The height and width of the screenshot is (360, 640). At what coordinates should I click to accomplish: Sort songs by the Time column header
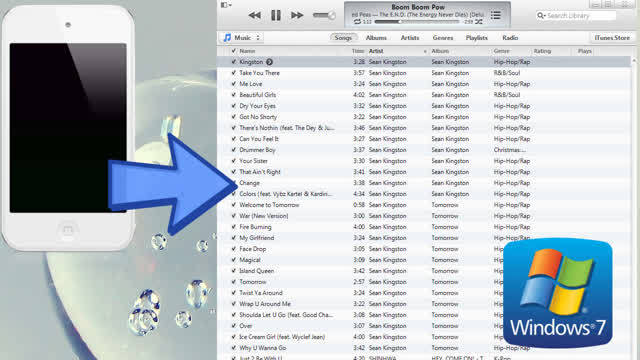point(358,51)
